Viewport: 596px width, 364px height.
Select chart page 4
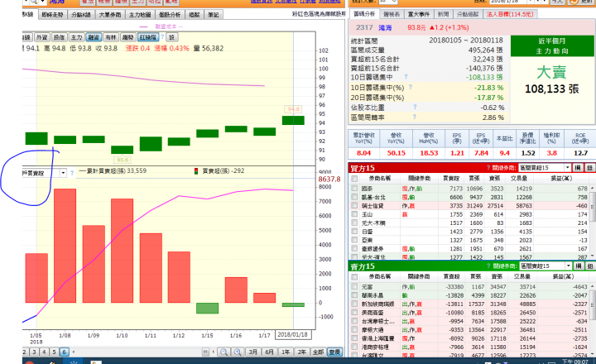[x=44, y=352]
